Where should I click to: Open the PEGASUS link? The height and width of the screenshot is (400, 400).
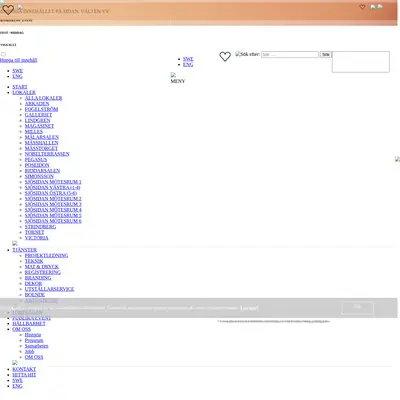(x=36, y=160)
